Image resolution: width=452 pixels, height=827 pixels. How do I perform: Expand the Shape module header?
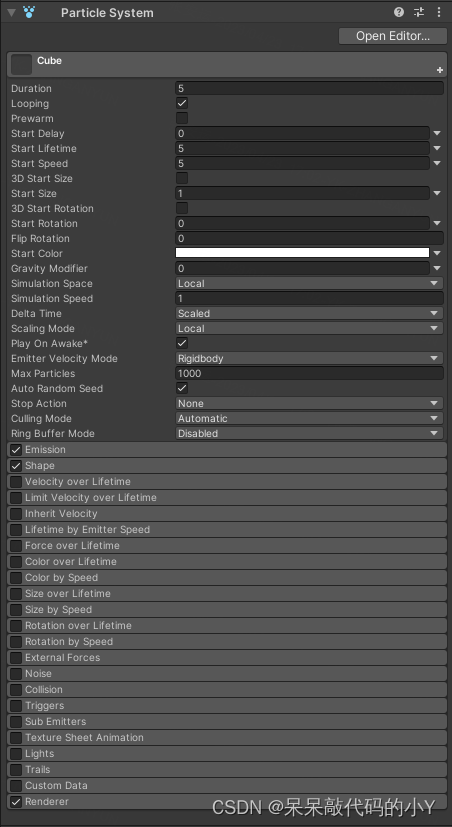(227, 466)
